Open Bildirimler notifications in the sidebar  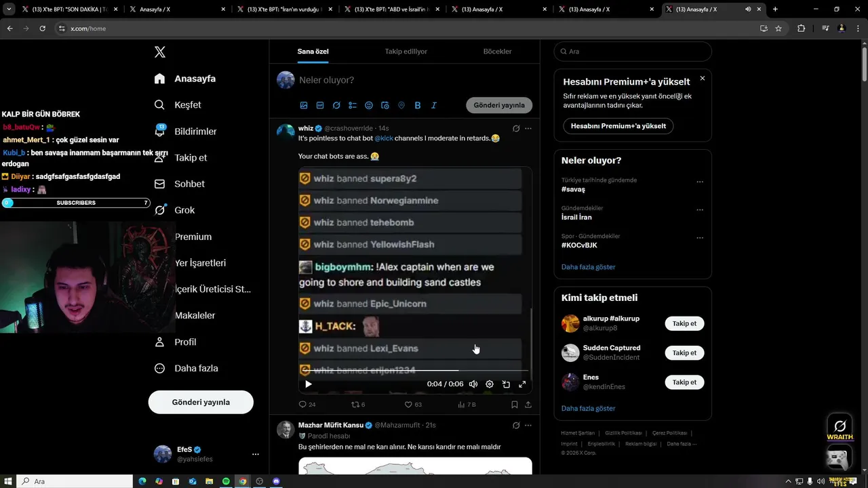pyautogui.click(x=185, y=131)
